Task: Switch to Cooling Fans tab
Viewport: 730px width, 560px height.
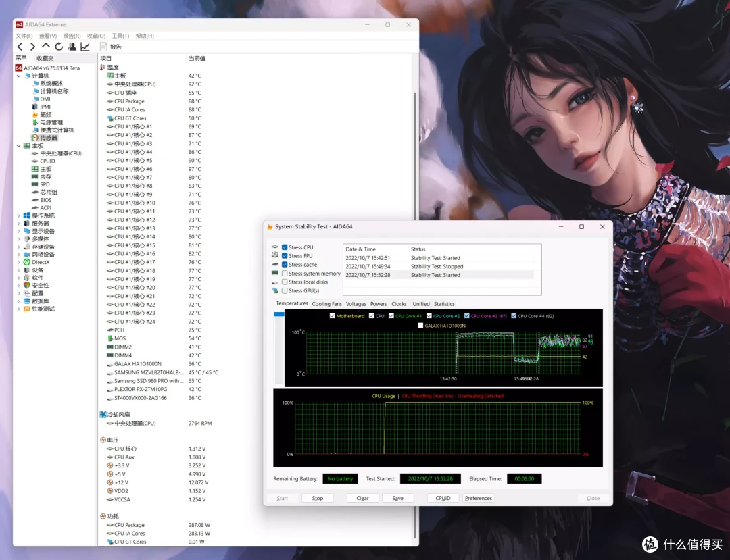Action: click(x=327, y=304)
